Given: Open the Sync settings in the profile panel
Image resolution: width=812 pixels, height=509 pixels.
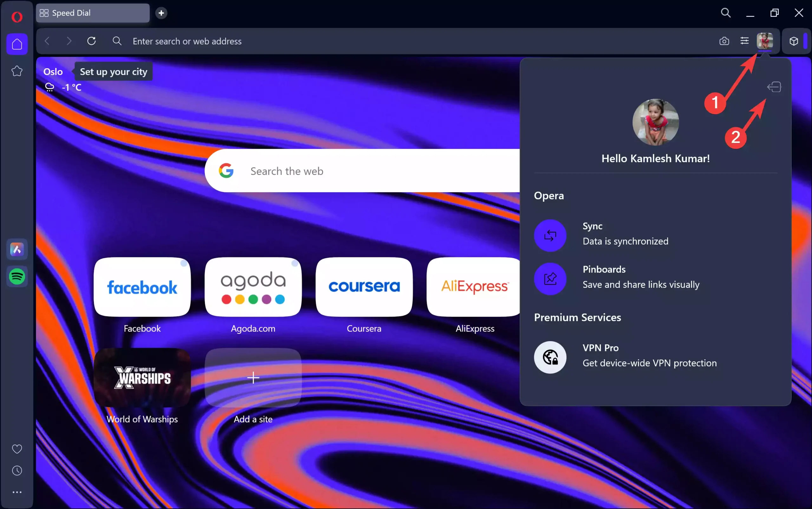Looking at the screenshot, I should click(x=626, y=235).
